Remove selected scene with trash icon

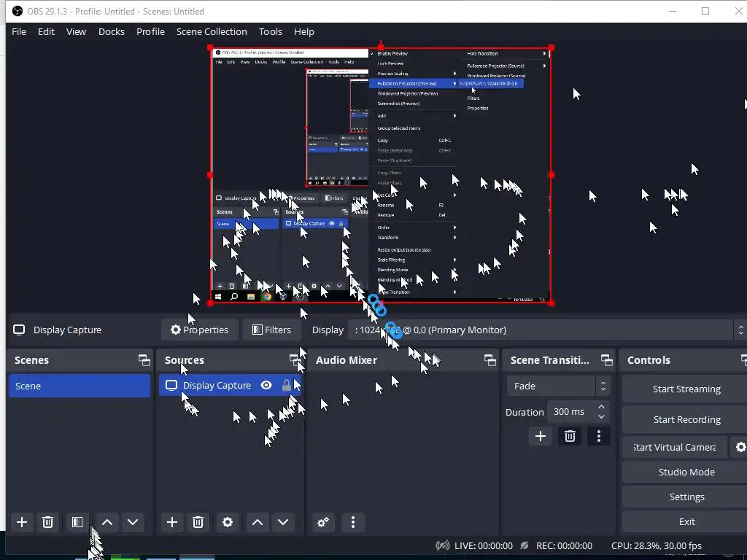pos(47,522)
